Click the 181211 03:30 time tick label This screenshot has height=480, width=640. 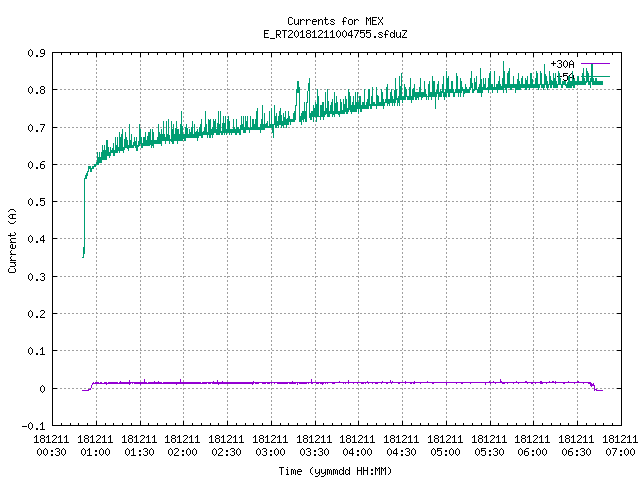point(314,446)
